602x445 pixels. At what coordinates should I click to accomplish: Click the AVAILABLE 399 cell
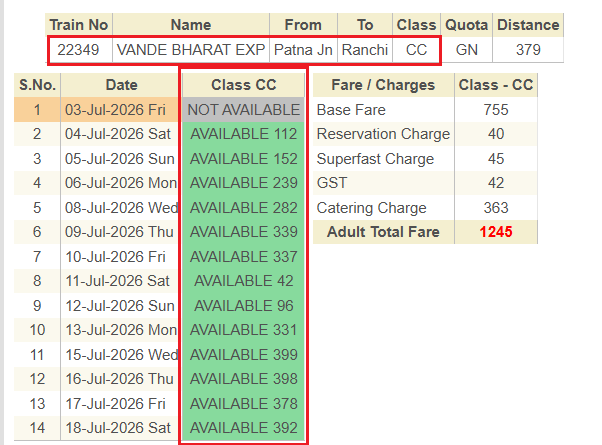pos(243,354)
